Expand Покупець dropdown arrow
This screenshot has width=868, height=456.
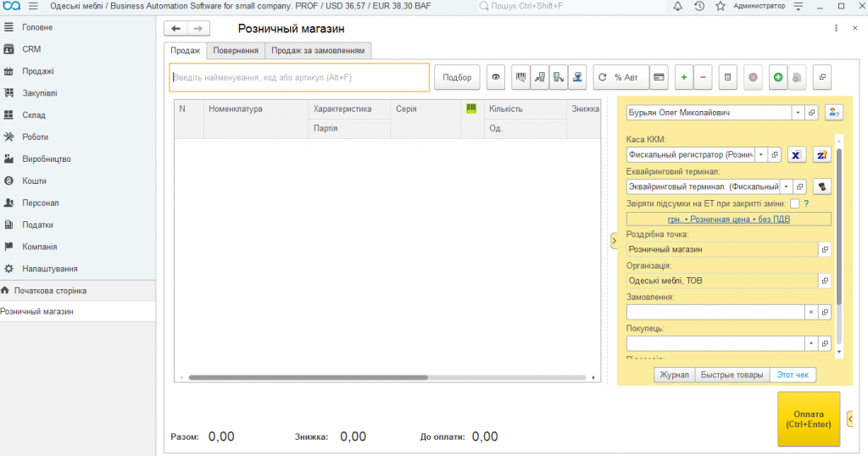811,343
